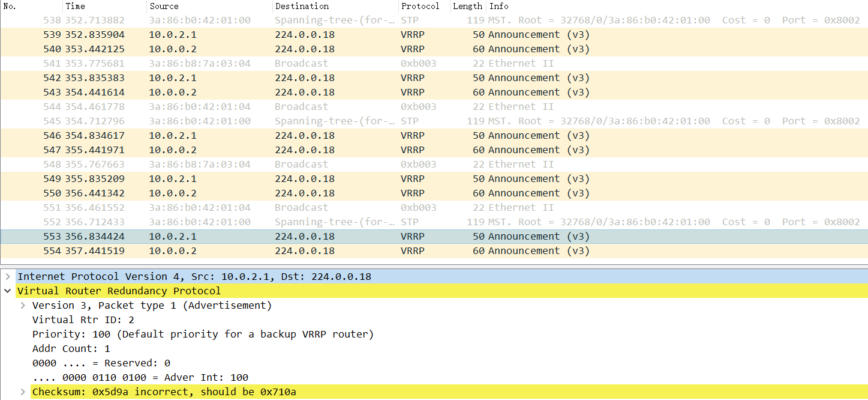Click the Virtual Router Redundancy Protocol label

point(119,291)
